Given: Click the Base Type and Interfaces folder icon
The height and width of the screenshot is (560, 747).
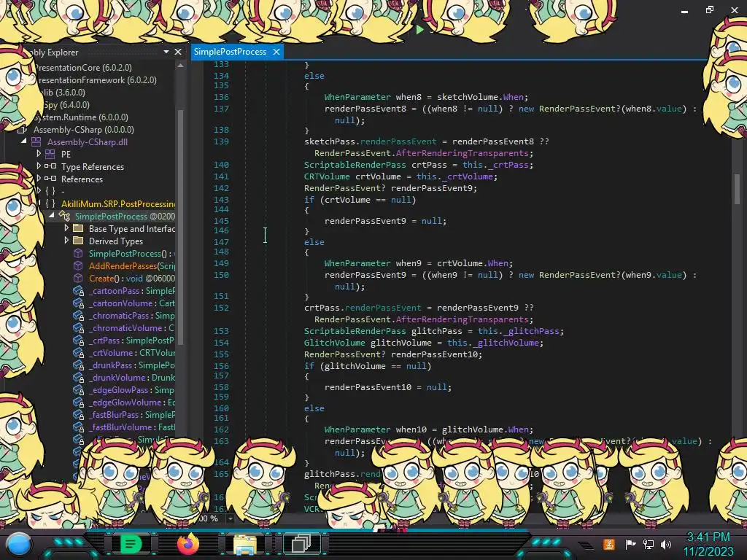Looking at the screenshot, I should 78,228.
